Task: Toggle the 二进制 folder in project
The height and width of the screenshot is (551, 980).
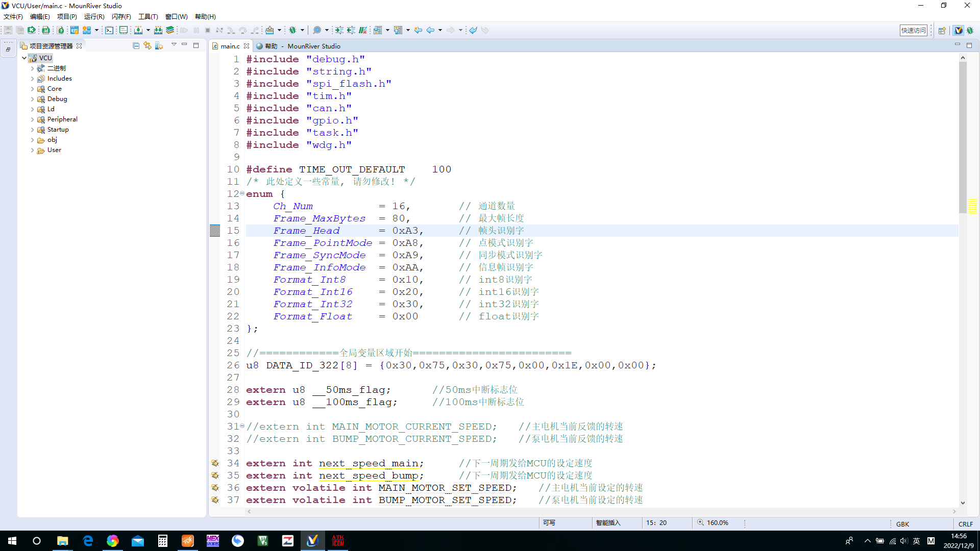Action: tap(32, 68)
